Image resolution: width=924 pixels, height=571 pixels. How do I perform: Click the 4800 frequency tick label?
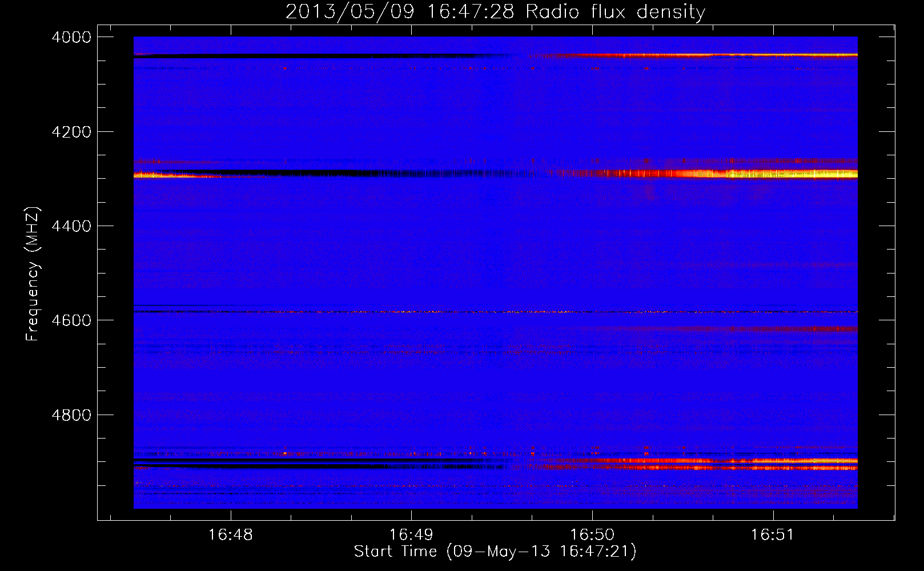pyautogui.click(x=71, y=415)
